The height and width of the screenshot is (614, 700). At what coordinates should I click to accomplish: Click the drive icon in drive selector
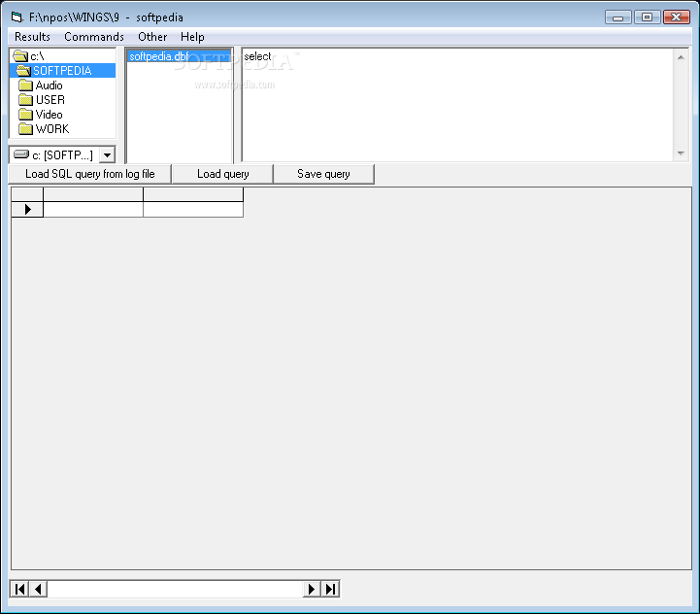pyautogui.click(x=21, y=154)
